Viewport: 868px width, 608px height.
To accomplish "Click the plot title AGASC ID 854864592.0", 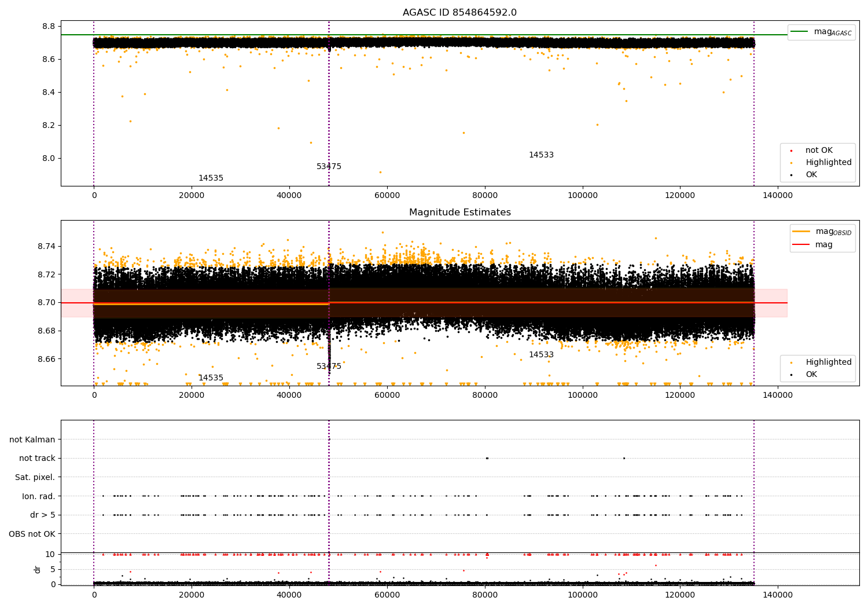I will pyautogui.click(x=459, y=13).
